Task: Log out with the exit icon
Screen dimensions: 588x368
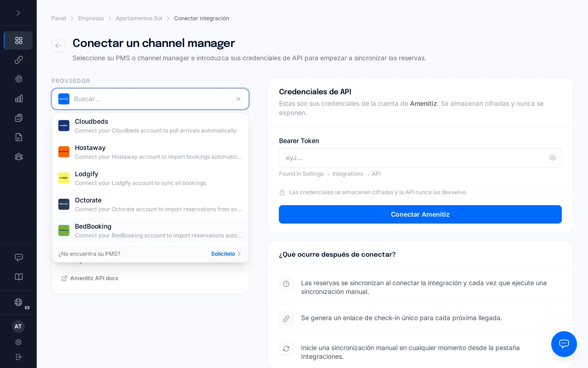Action: coord(18,357)
